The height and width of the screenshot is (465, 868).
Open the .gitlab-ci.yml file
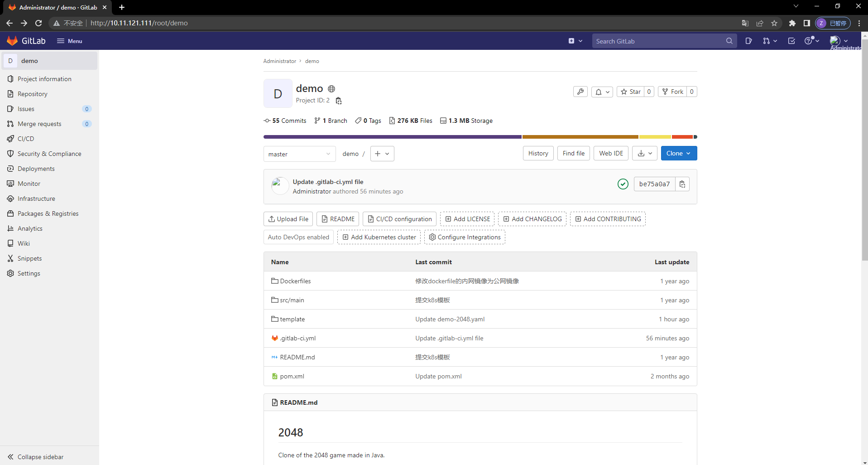click(x=297, y=338)
